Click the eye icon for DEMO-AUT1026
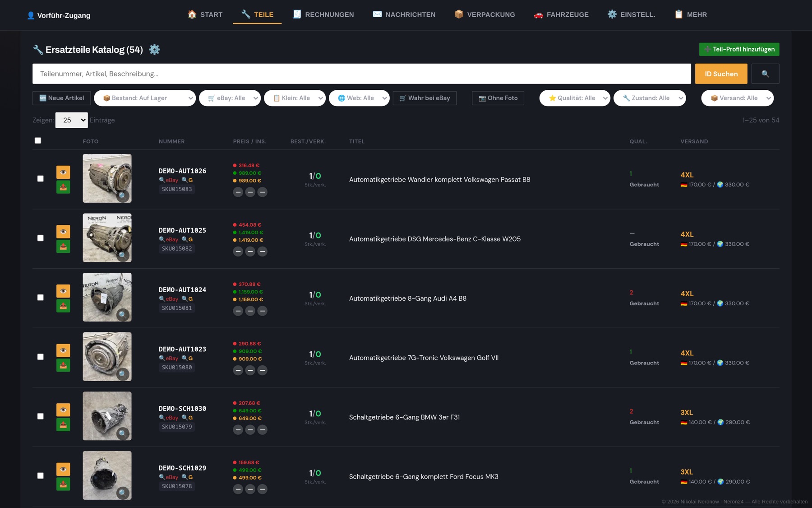The height and width of the screenshot is (508, 812). coord(63,172)
